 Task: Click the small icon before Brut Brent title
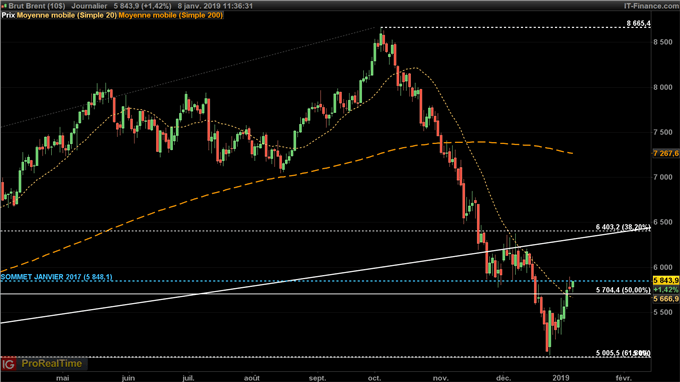click(x=4, y=6)
